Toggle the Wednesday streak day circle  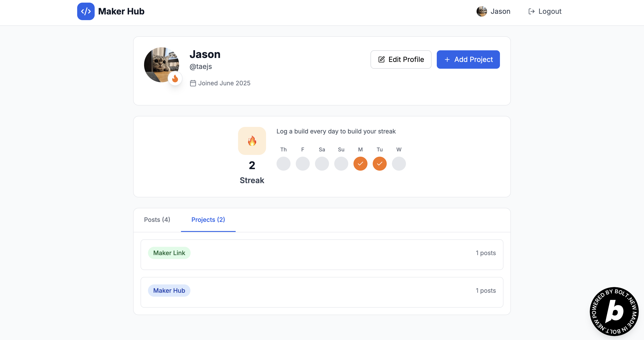tap(399, 164)
